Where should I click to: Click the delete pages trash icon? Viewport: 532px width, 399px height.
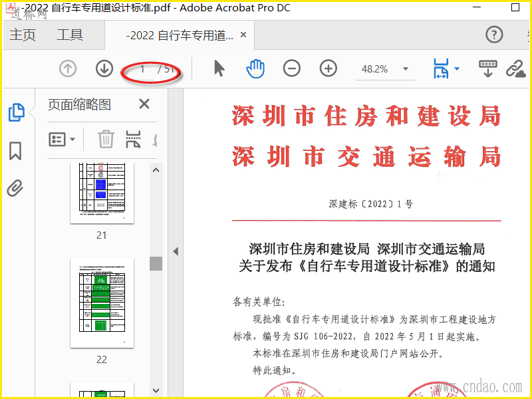(x=106, y=139)
